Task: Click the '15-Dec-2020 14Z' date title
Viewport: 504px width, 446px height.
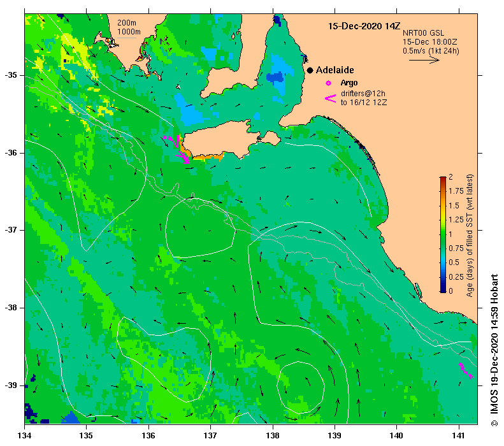Action: tap(364, 26)
